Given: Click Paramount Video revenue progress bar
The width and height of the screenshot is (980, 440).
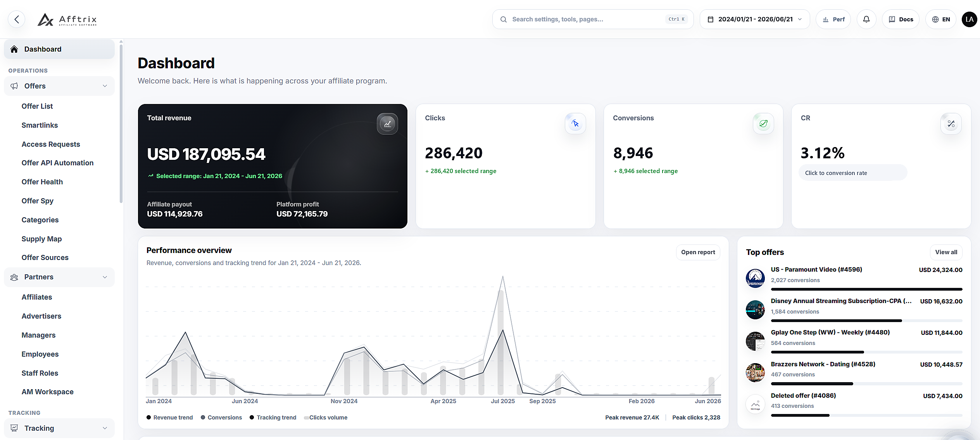Looking at the screenshot, I should coord(866,289).
